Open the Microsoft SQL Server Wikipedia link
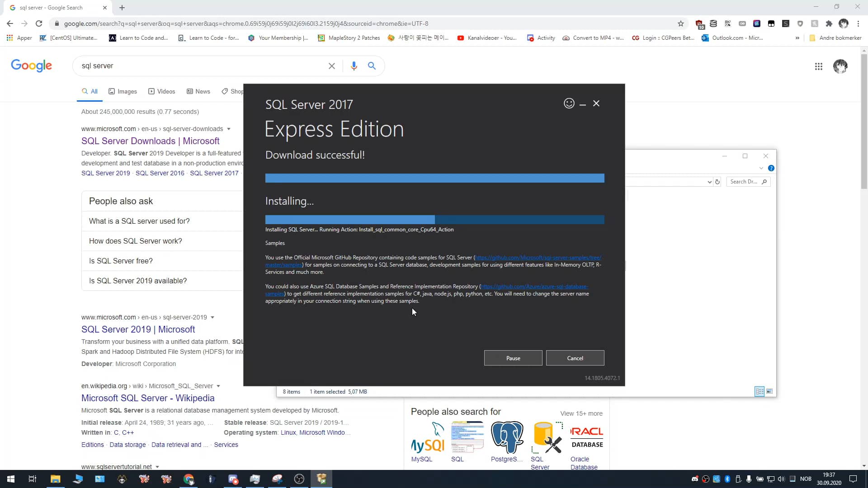 pyautogui.click(x=148, y=398)
